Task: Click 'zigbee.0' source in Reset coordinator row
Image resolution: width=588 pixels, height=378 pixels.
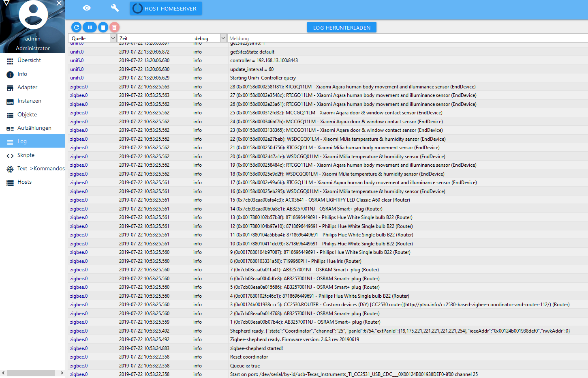Action: (79, 357)
